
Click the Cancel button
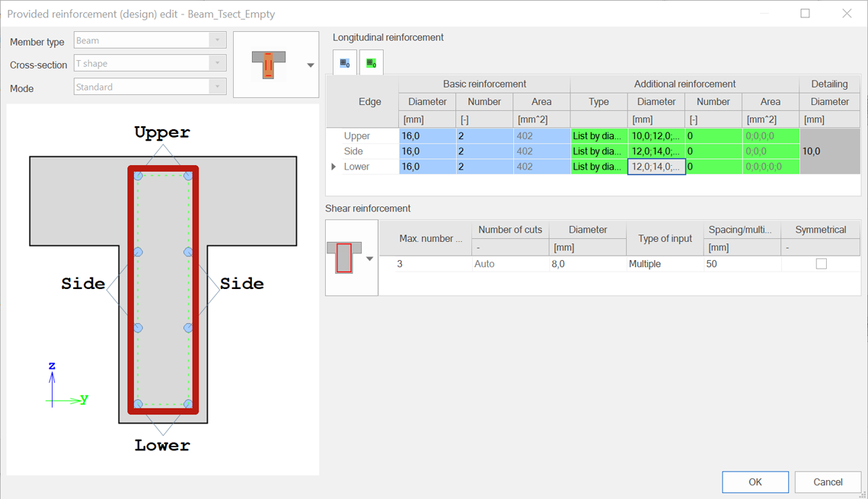(828, 482)
